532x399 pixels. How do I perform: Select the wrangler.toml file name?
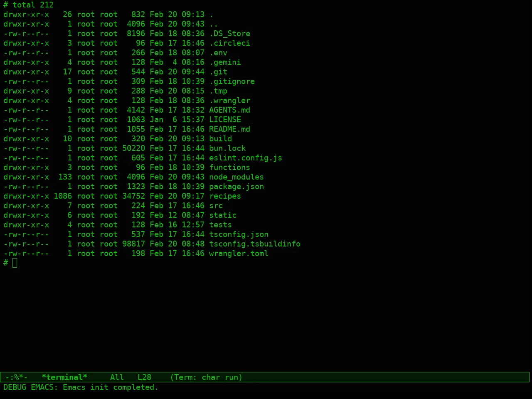(x=239, y=254)
